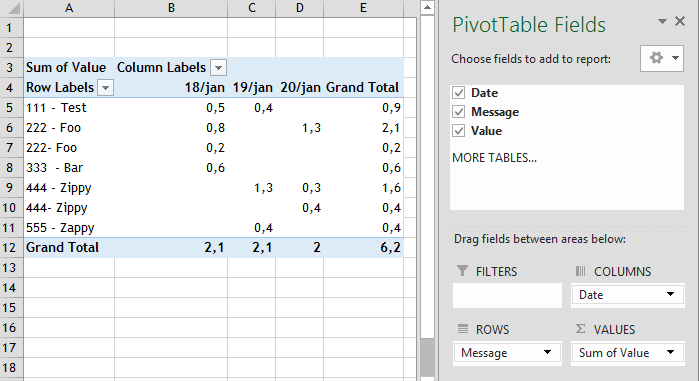Select column C header
This screenshot has height=381, width=699.
252,8
